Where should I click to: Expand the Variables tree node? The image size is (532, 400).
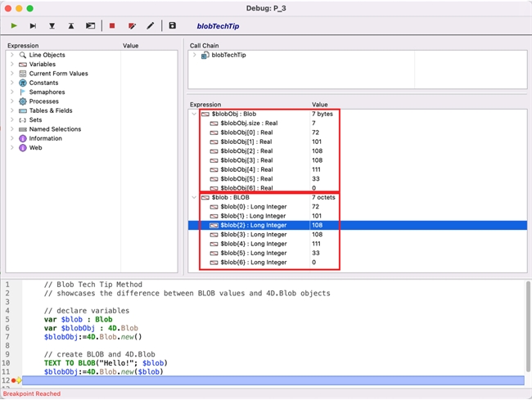point(12,65)
